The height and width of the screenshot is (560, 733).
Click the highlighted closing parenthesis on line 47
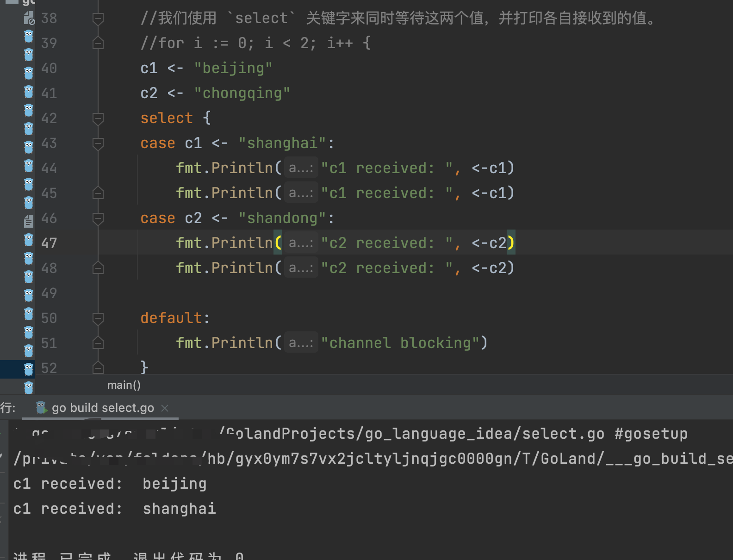[511, 243]
